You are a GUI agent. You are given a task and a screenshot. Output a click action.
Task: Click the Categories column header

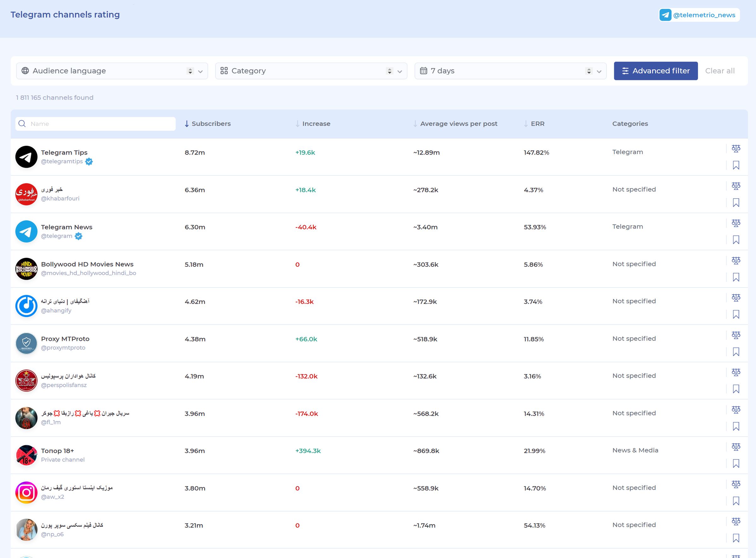[x=630, y=124]
